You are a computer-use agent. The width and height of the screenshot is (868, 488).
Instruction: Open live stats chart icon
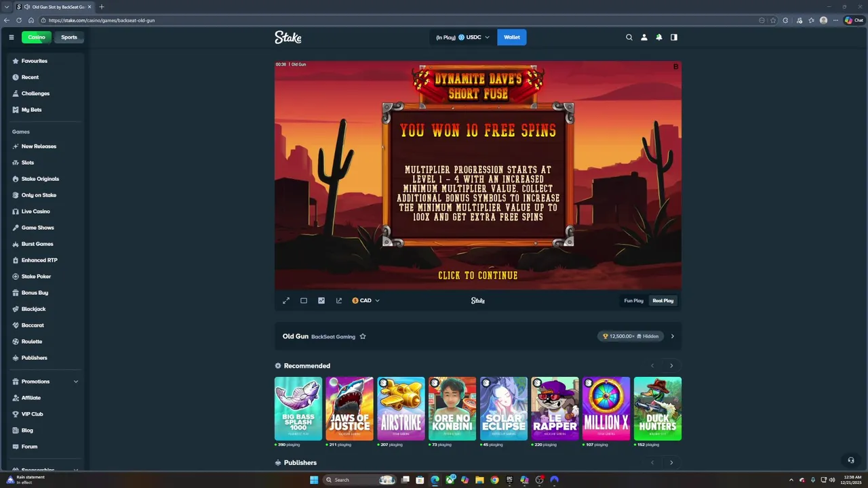[321, 300]
